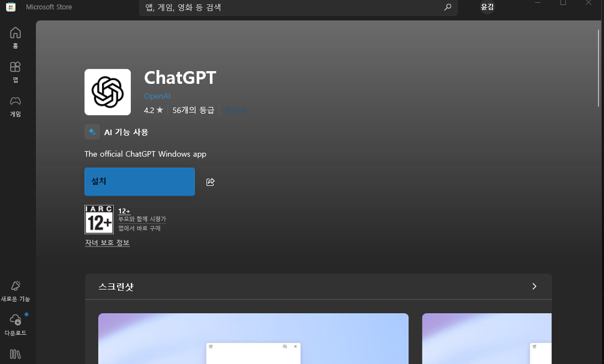Click the share icon next to install

click(210, 182)
